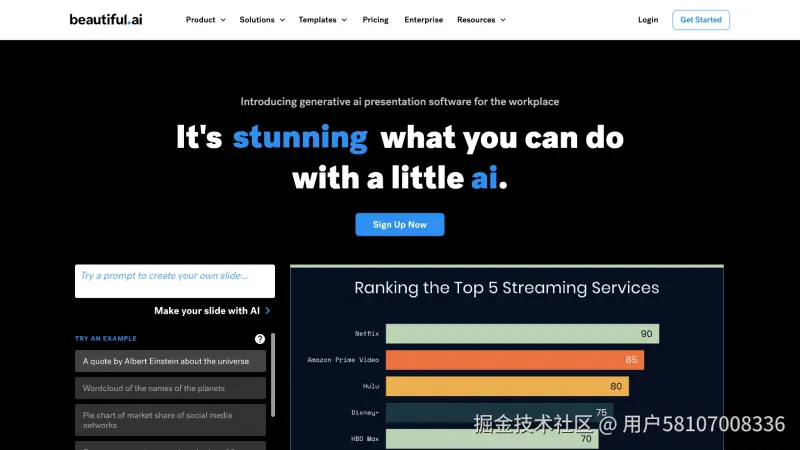This screenshot has width=800, height=450.
Task: Expand the Product dropdown menu
Action: click(x=206, y=20)
